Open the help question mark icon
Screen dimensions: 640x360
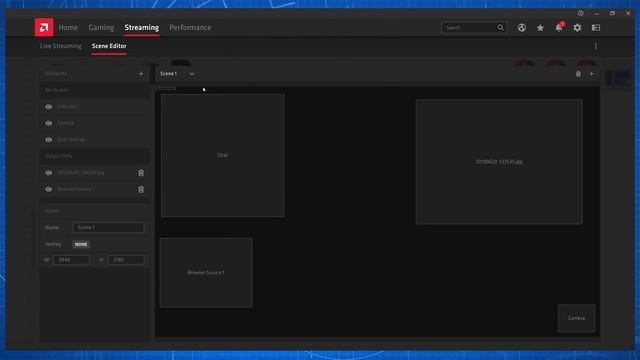coord(580,13)
